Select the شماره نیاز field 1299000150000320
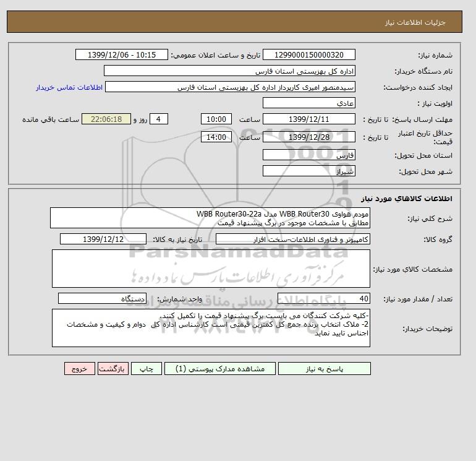476x461 pixels. [308, 54]
